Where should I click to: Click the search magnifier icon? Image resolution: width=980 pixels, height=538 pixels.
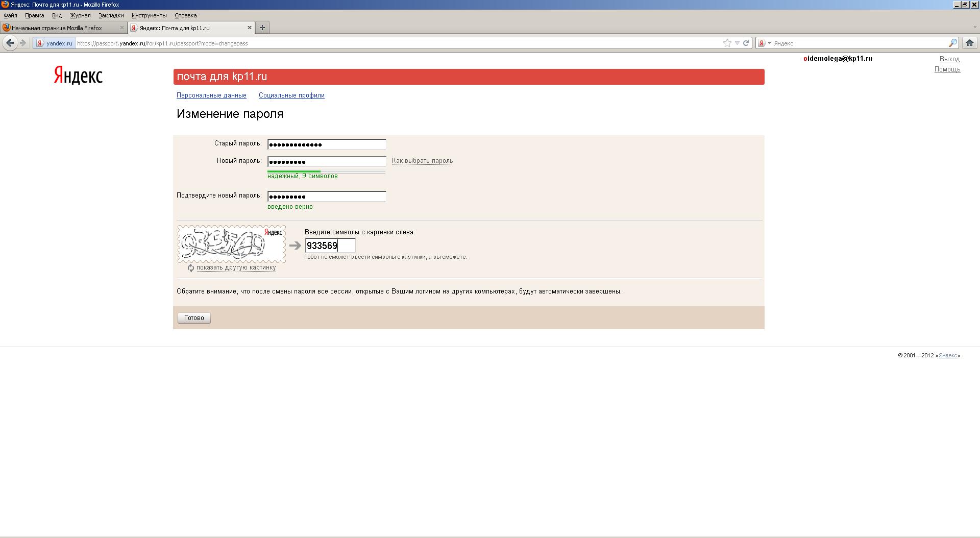[952, 43]
